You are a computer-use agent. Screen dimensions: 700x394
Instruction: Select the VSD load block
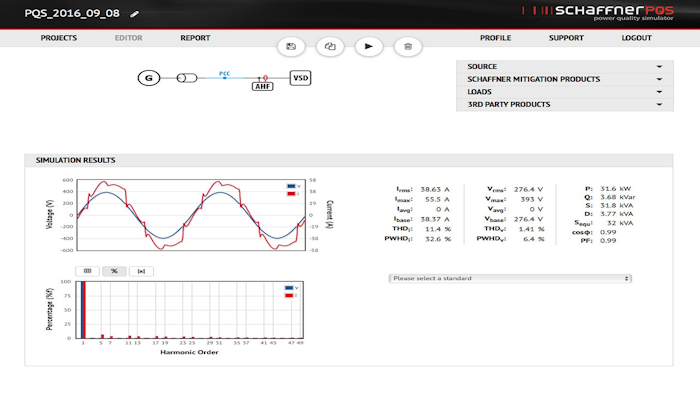tap(300, 78)
